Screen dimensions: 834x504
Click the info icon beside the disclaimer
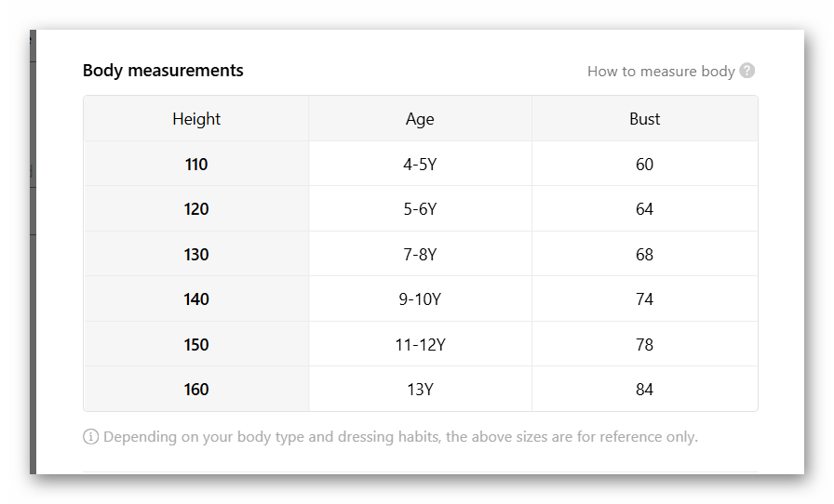coord(91,437)
